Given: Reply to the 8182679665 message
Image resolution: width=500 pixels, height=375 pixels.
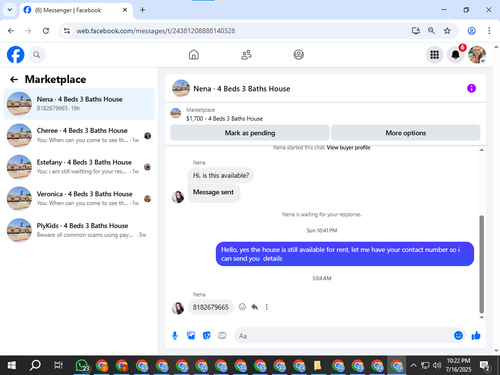Looking at the screenshot, I should (x=255, y=307).
